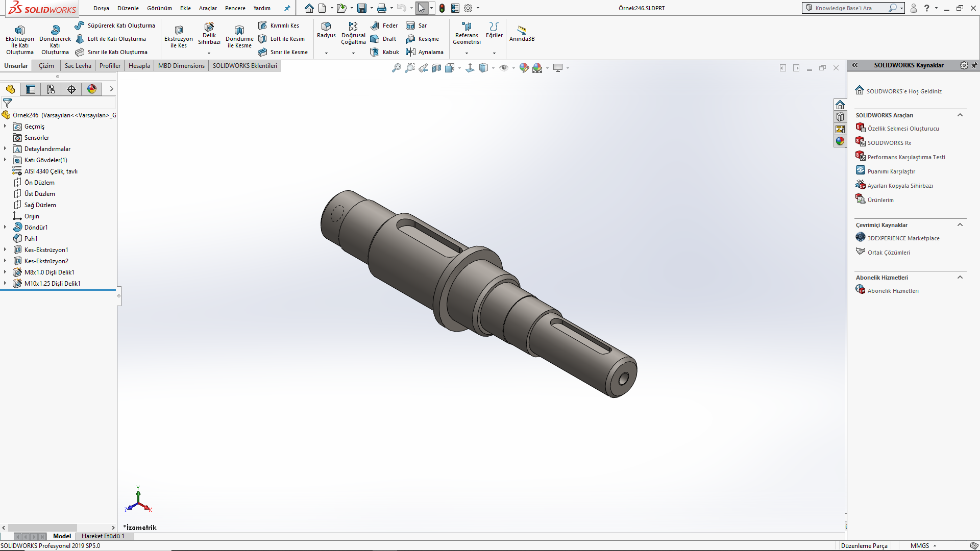The image size is (980, 551).
Task: Open the Araçlar menu
Action: coord(208,8)
